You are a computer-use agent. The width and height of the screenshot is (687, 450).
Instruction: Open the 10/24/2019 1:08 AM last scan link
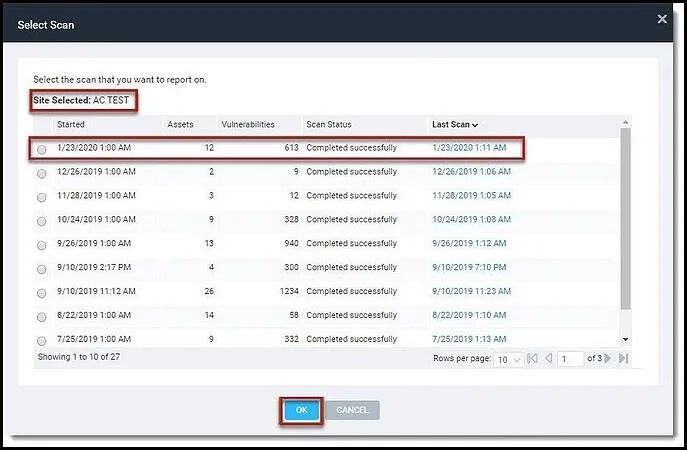(471, 220)
